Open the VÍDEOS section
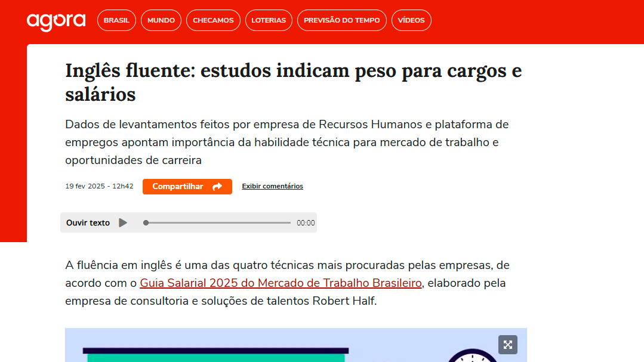This screenshot has height=362, width=644. click(x=411, y=20)
